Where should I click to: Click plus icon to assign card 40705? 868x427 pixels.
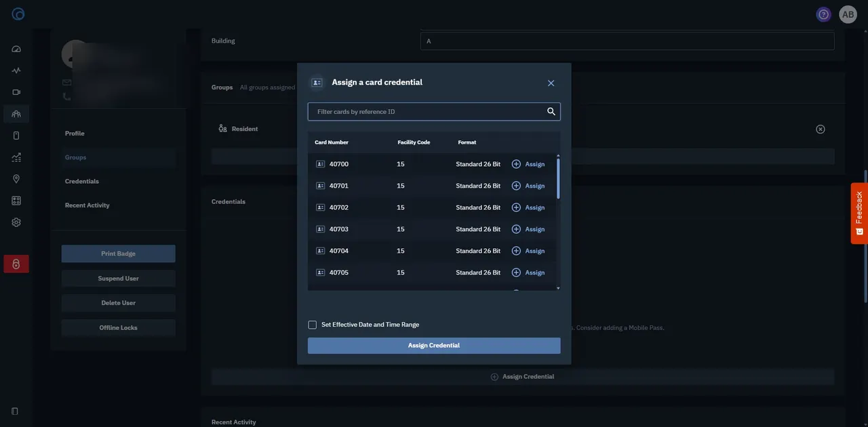(x=516, y=272)
